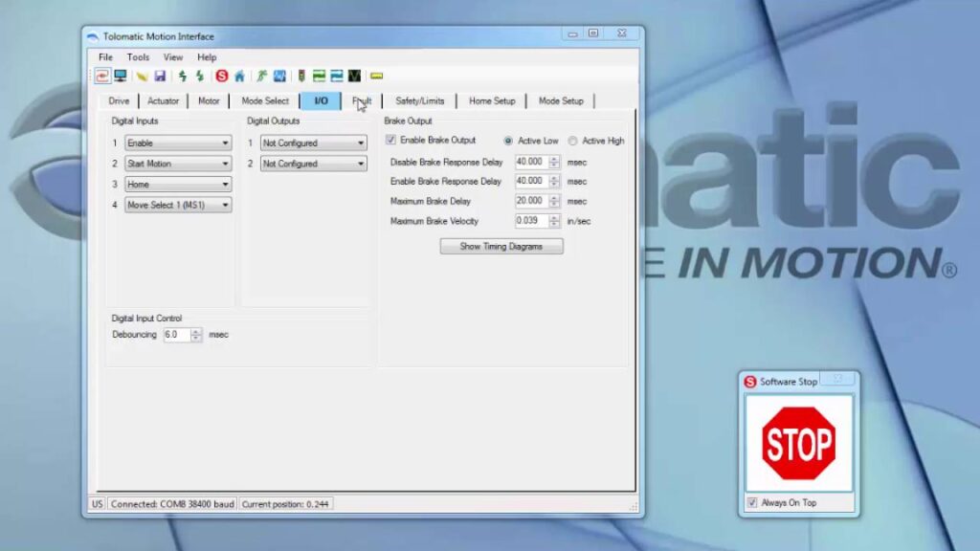Click the computer monitor toolbar icon
The width and height of the screenshot is (980, 551).
[x=121, y=76]
